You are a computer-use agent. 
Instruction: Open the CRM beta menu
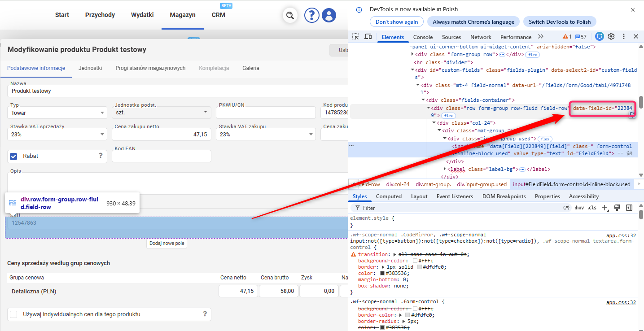[x=219, y=15]
